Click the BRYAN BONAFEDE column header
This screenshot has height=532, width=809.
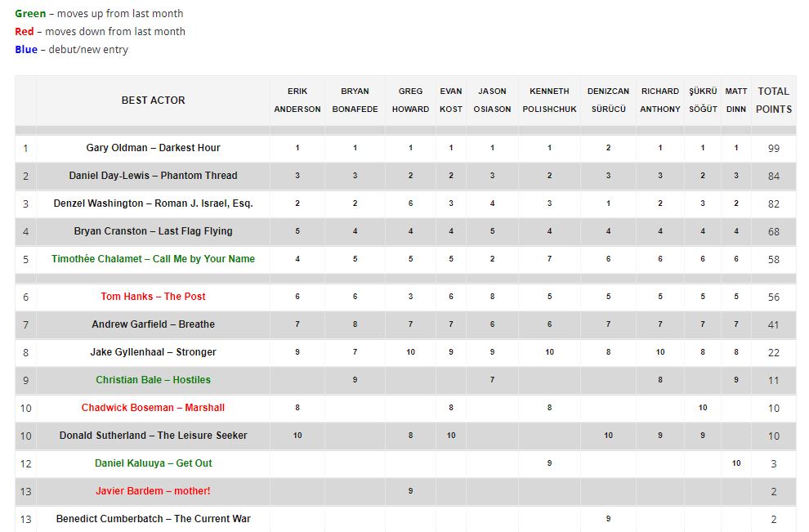tap(355, 100)
